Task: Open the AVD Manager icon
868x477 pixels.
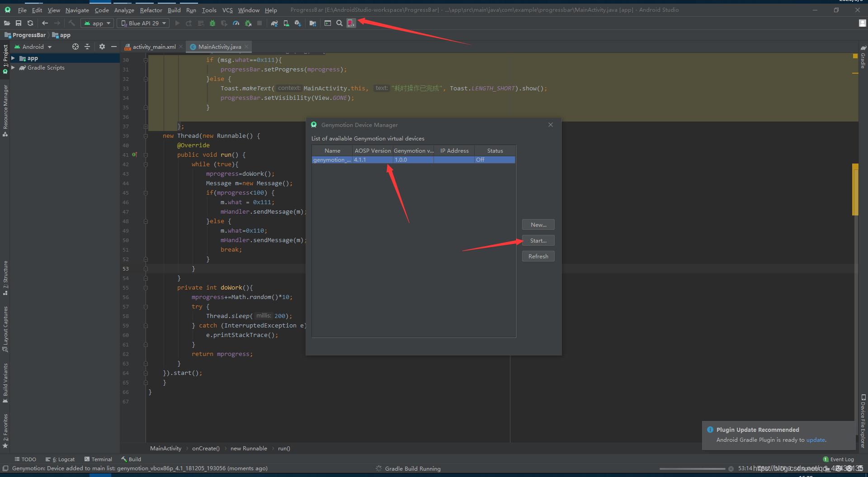Action: (286, 23)
